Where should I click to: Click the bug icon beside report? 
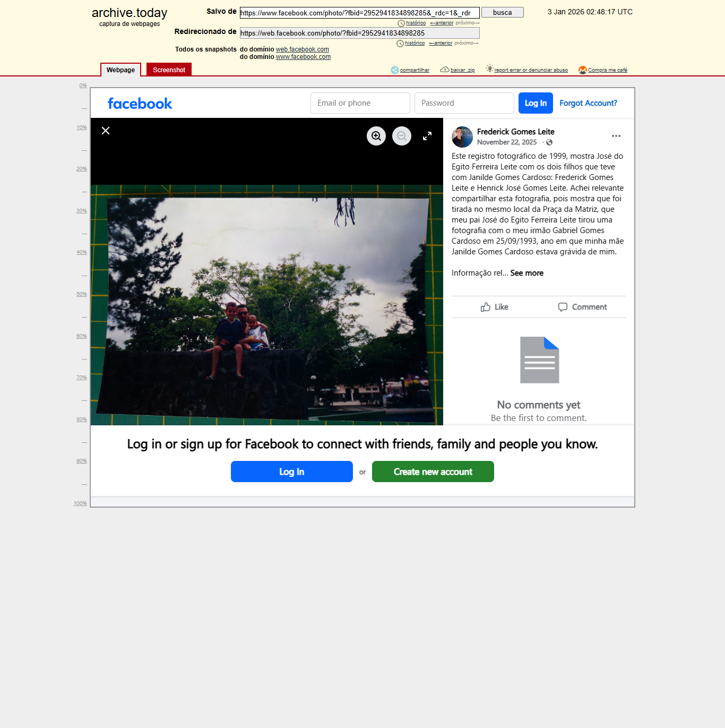click(x=490, y=68)
